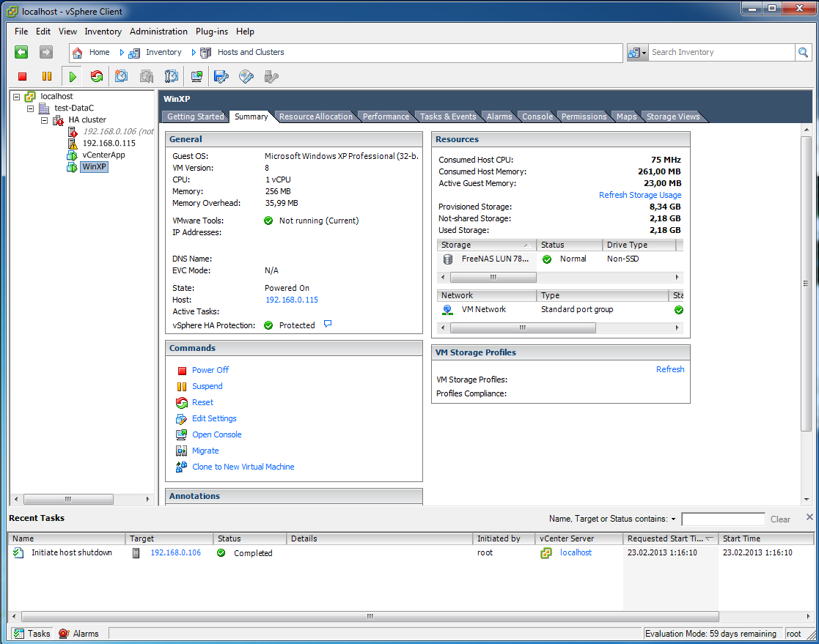The image size is (819, 644).
Task: Select WinXP in the inventory tree
Action: pyautogui.click(x=94, y=167)
